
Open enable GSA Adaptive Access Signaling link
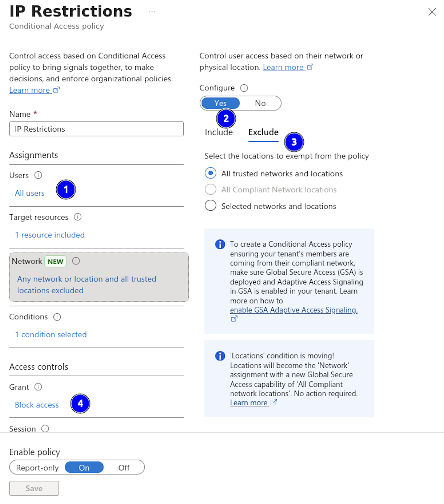(294, 310)
